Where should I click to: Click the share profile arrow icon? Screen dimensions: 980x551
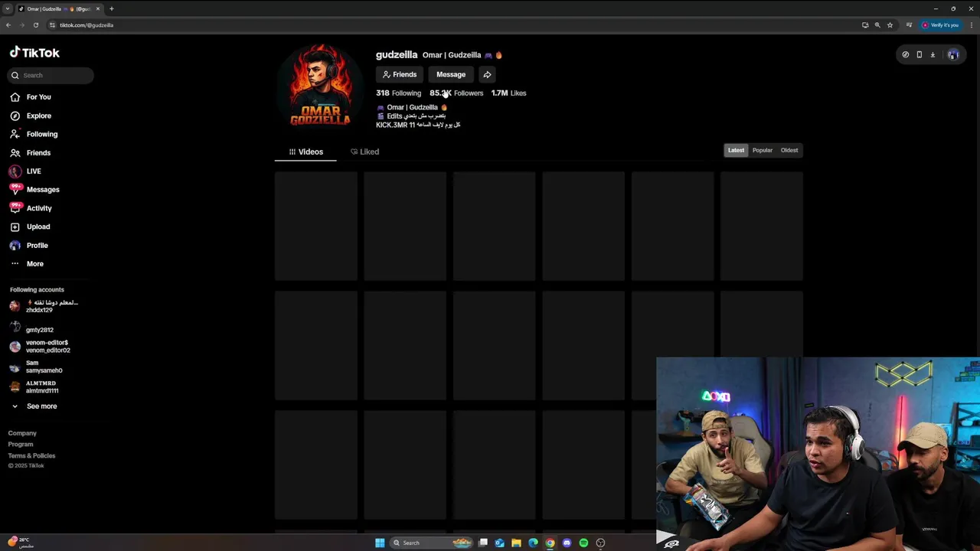point(487,74)
